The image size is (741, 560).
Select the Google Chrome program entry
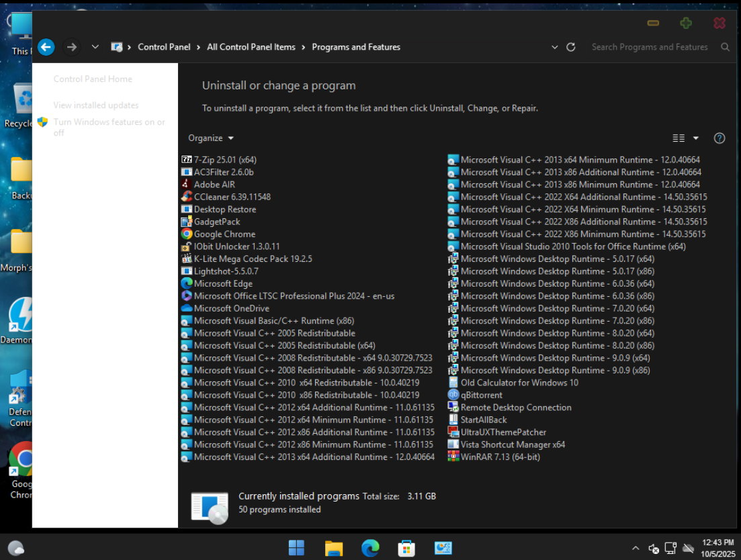coord(224,234)
